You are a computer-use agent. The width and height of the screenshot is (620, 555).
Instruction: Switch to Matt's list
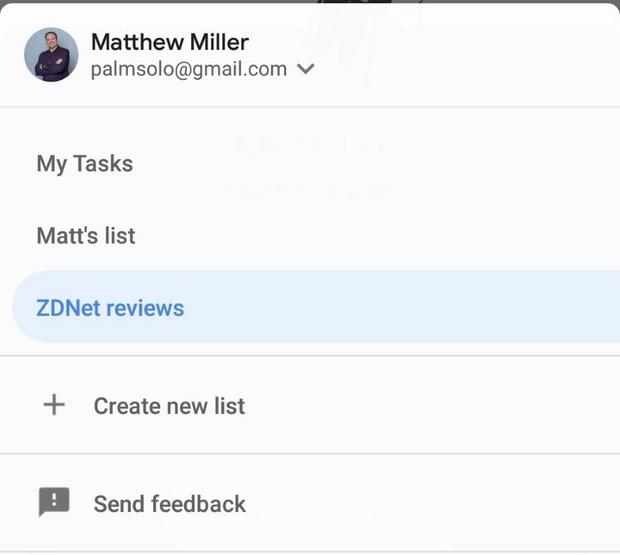(x=85, y=236)
